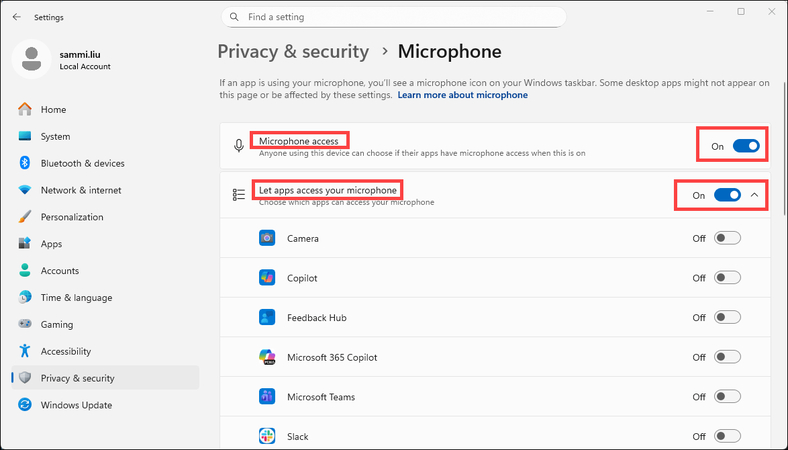Click the Camera app name
This screenshot has width=788, height=450.
303,238
